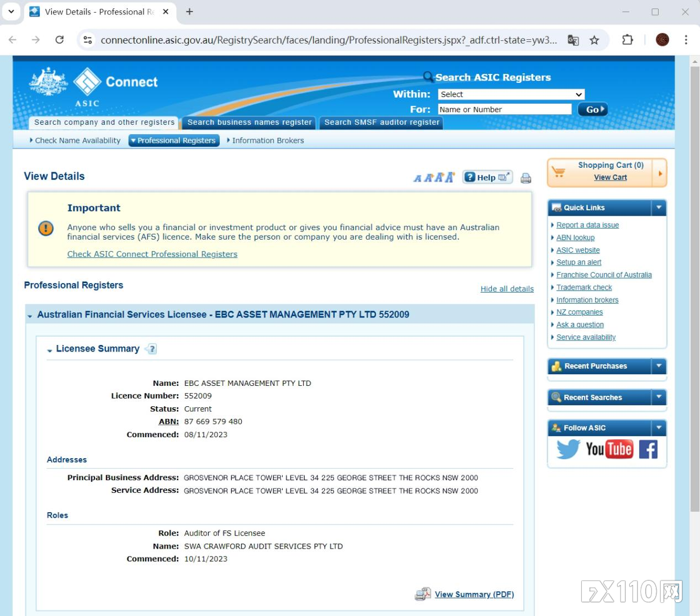Open the Trademark check link

[584, 288]
